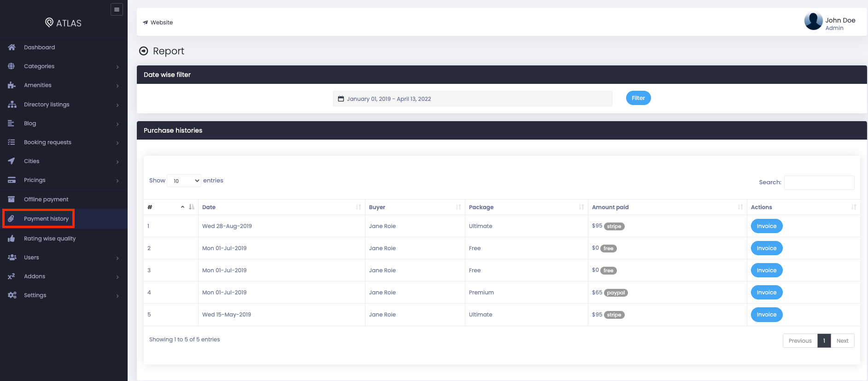Click the Addons superscript icon
The width and height of the screenshot is (868, 381).
point(12,276)
